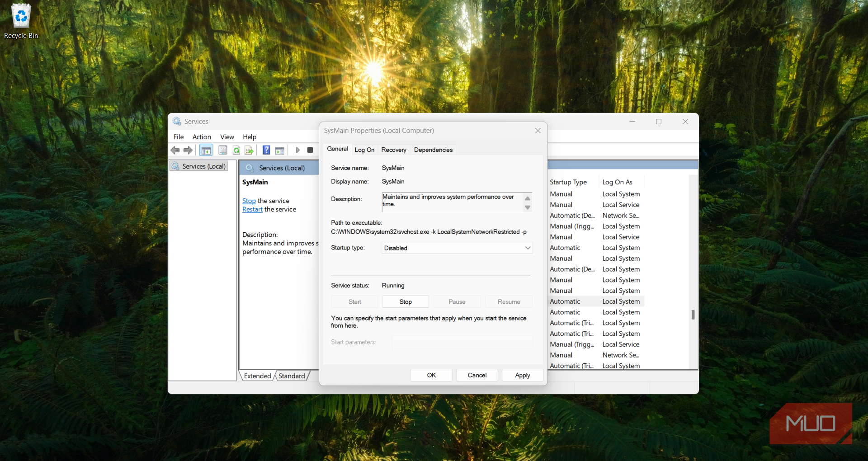Click the Forward arrow in Services toolbar
Screen dimensions: 868x461
188,150
